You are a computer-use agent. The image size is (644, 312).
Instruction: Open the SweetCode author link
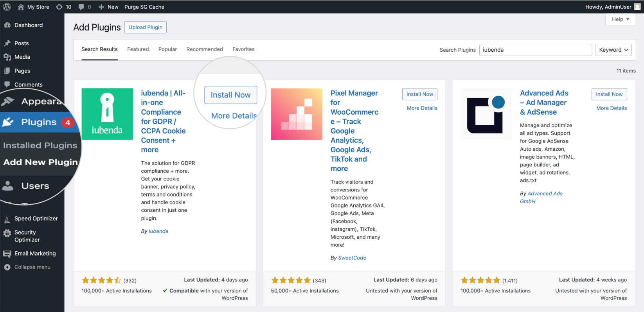352,258
